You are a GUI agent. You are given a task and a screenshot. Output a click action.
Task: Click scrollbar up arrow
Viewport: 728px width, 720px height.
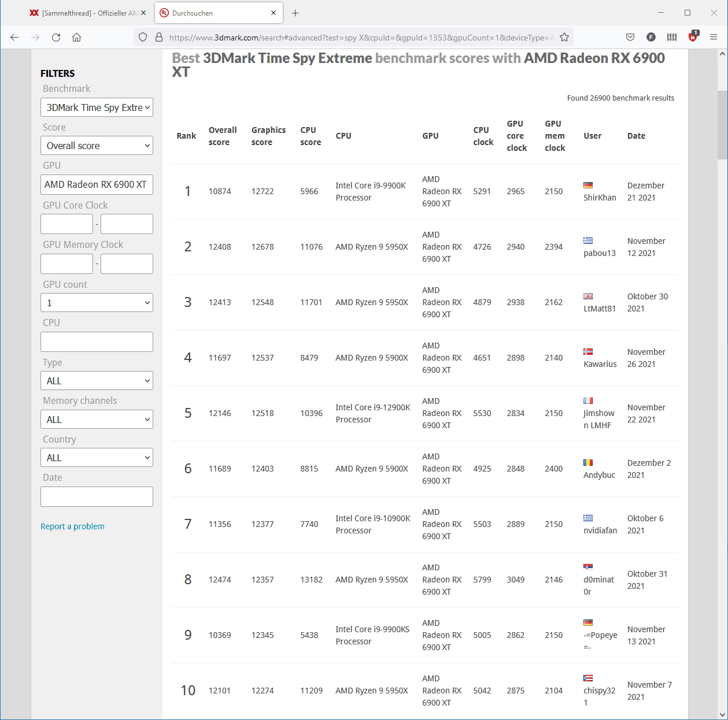pyautogui.click(x=722, y=54)
